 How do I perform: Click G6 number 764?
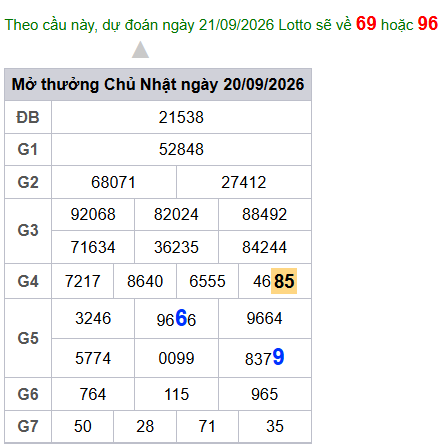tap(93, 394)
